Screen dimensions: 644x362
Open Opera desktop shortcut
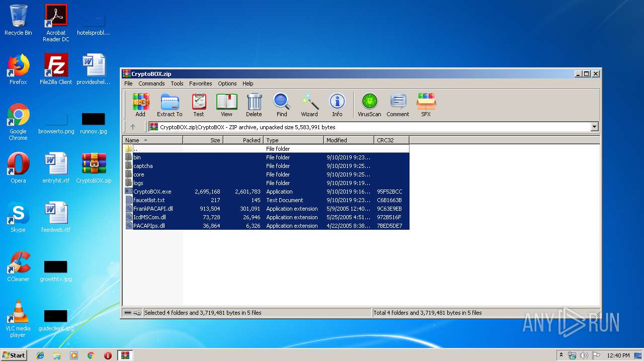click(x=18, y=168)
